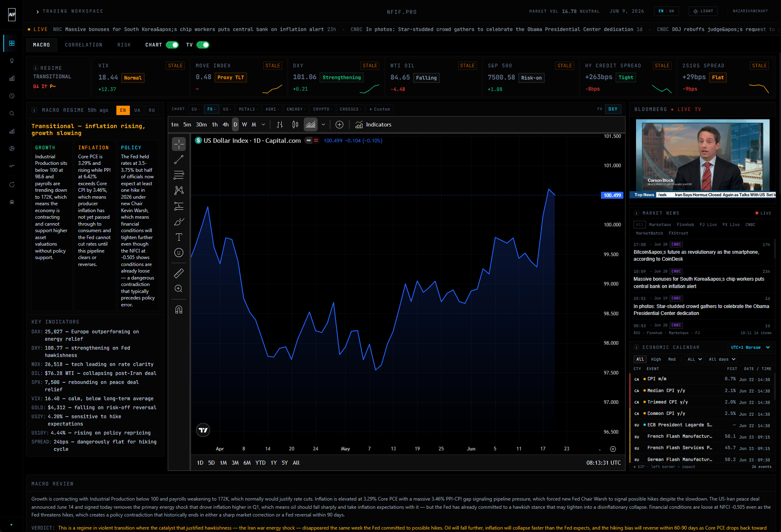Switch theme with the LIGHT toggle

click(x=703, y=11)
